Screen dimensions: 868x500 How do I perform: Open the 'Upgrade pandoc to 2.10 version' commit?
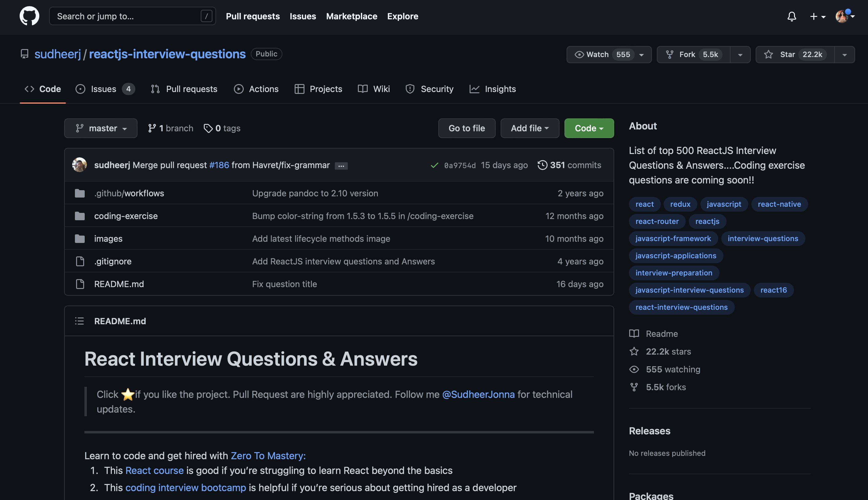pyautogui.click(x=315, y=193)
